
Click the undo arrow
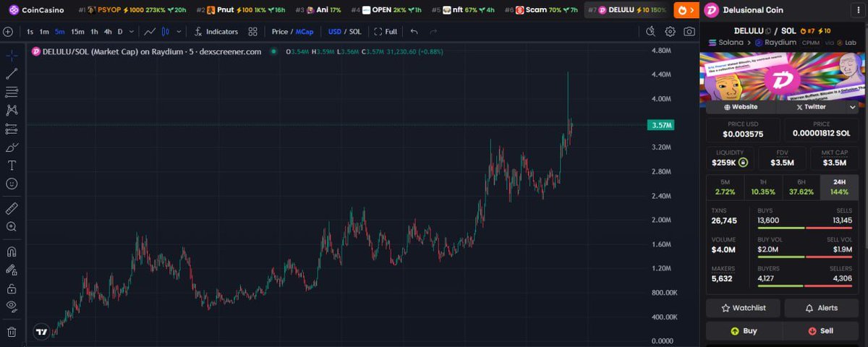(414, 32)
